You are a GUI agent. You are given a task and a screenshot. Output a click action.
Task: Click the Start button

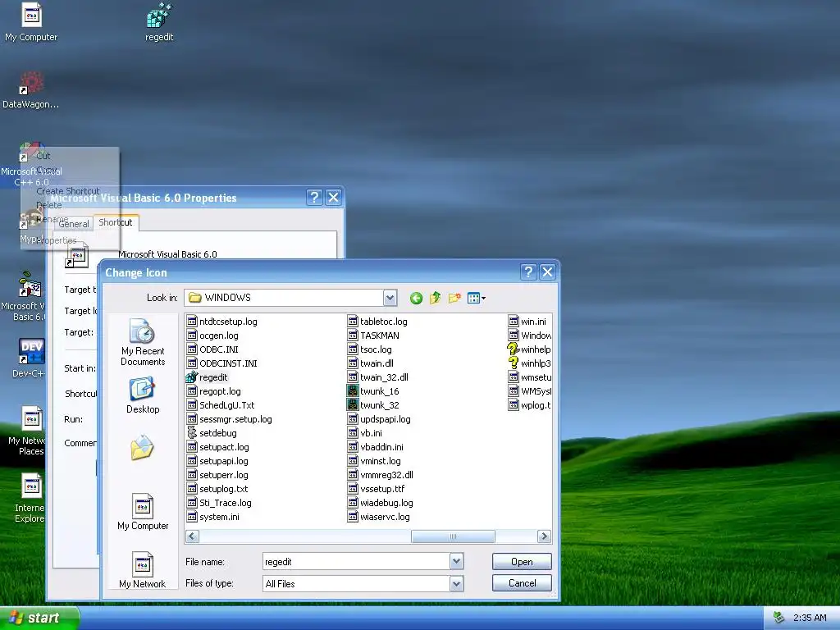pos(39,618)
